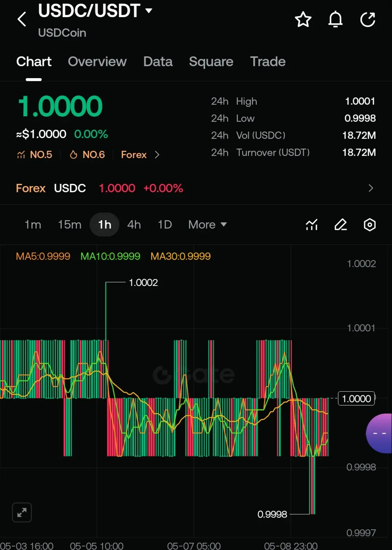Tap the large green 1.0000 price
The image size is (392, 550).
click(60, 106)
